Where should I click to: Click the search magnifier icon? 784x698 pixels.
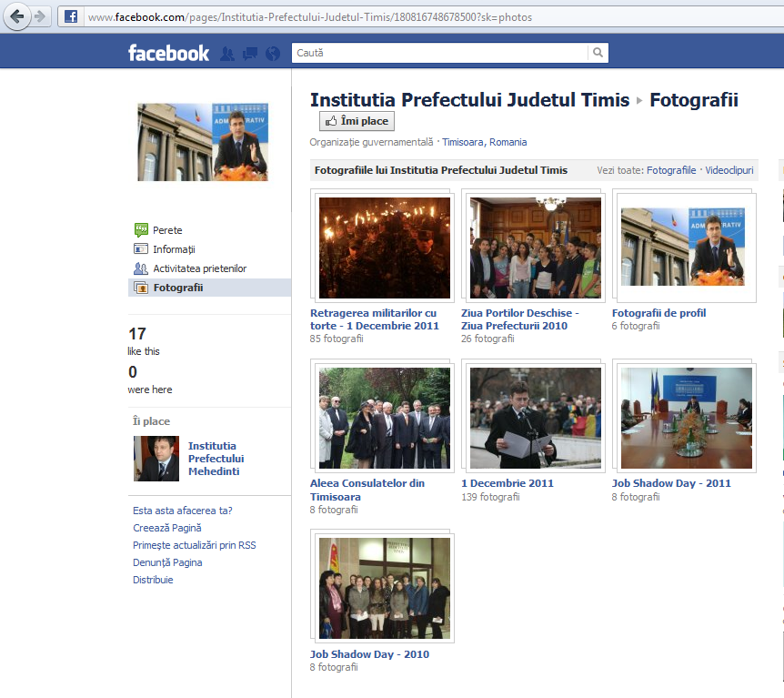598,53
